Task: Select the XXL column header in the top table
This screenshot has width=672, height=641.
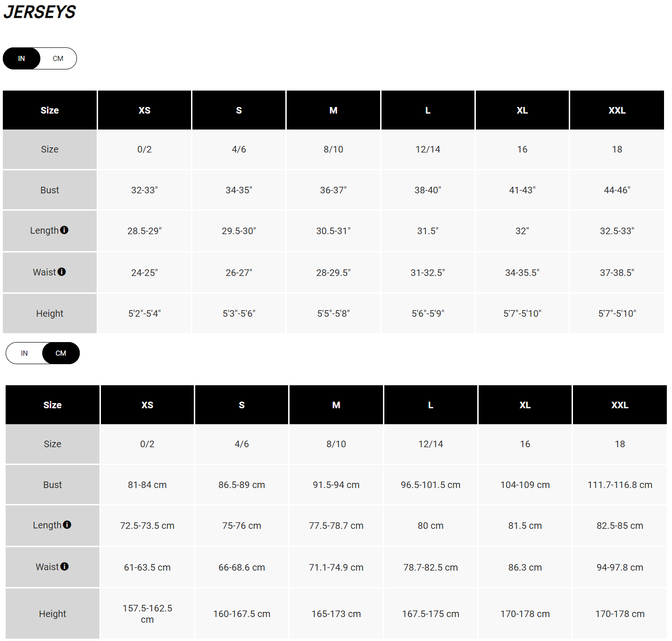Action: 617,110
